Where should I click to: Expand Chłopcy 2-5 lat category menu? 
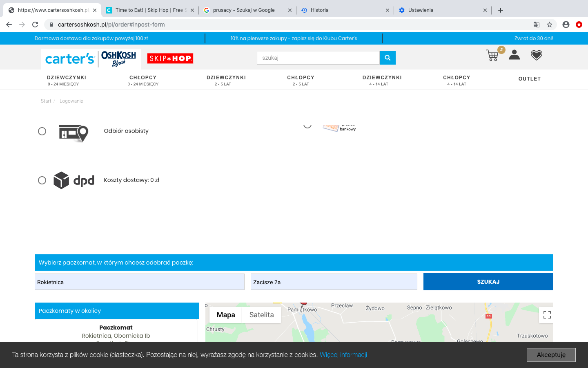click(x=301, y=80)
